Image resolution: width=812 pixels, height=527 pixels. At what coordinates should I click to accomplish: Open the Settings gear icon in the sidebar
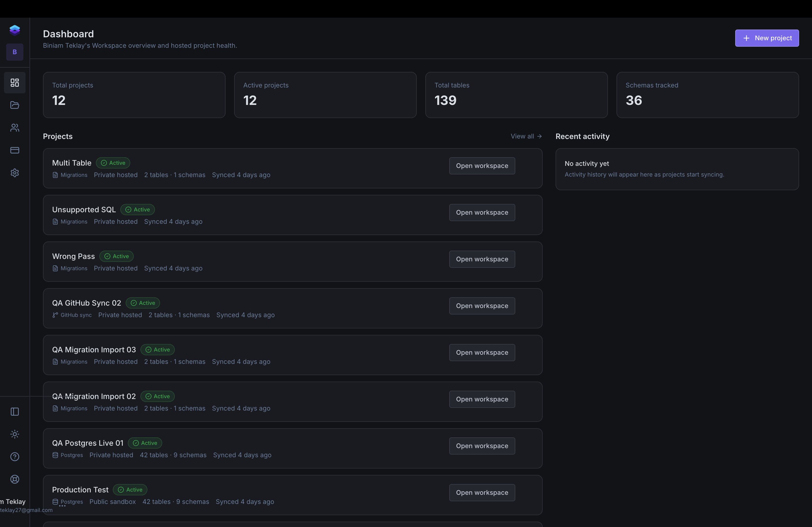14,173
